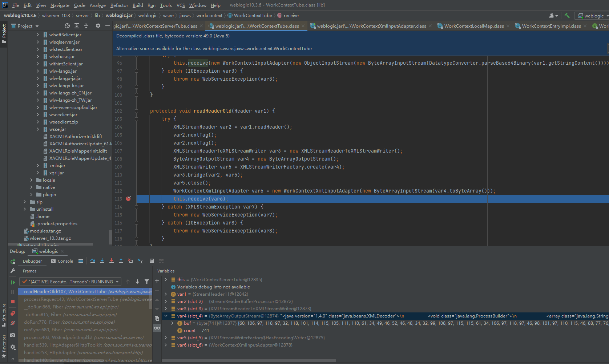Open the File menu
Screen dimensions: 609x364
coord(16,5)
